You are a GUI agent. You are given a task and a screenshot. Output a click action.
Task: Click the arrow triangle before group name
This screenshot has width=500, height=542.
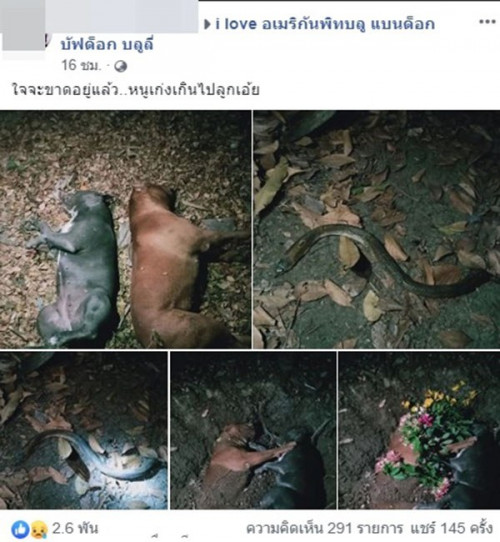point(207,24)
